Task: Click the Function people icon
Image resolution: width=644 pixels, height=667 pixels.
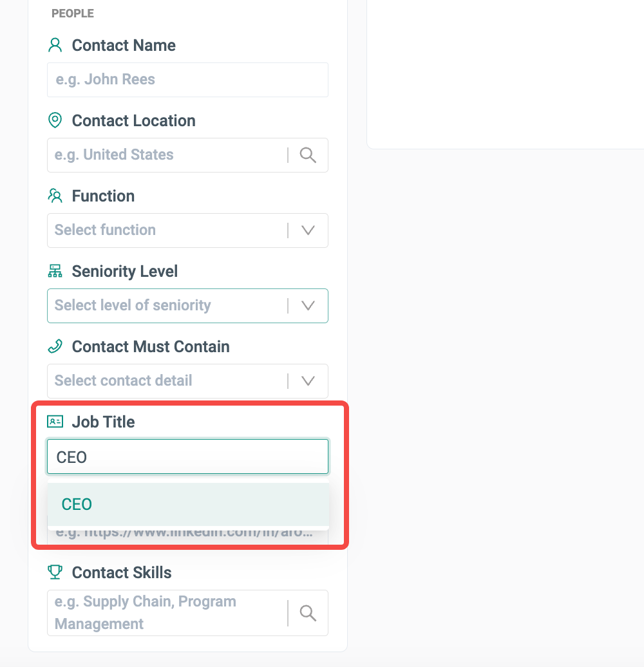Action: pyautogui.click(x=55, y=196)
